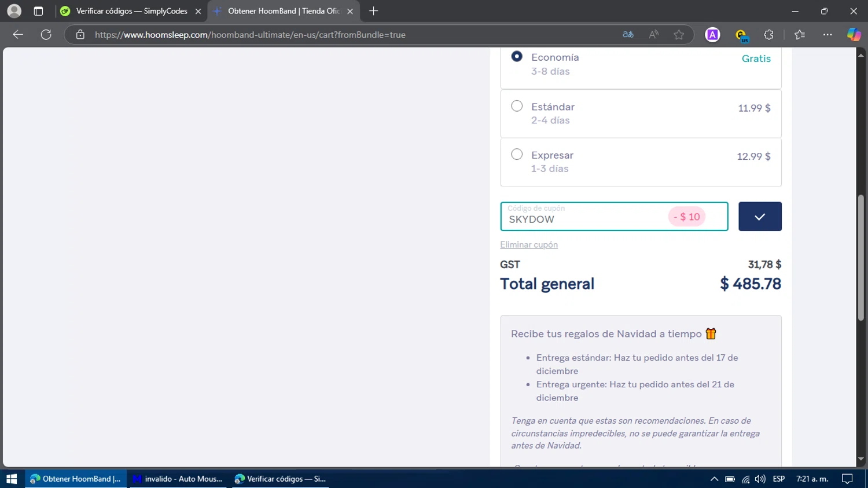Click the browser back arrow
Image resolution: width=868 pixels, height=488 pixels.
(18, 35)
